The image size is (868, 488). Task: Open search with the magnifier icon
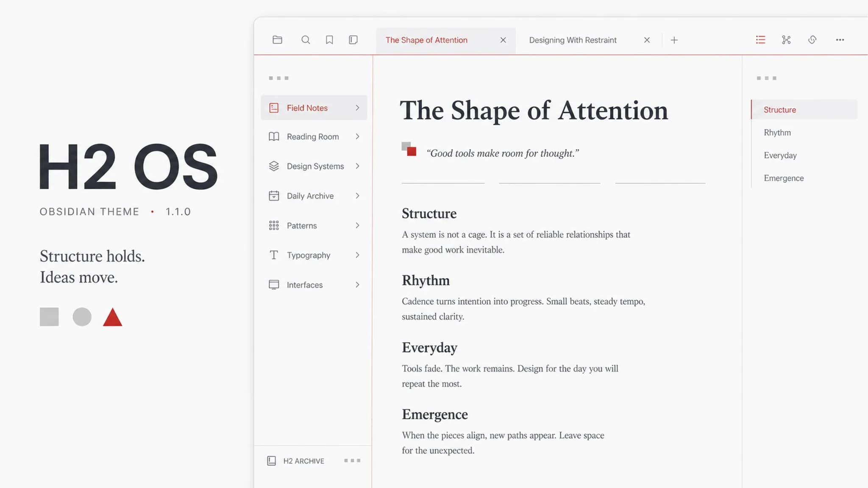point(306,40)
